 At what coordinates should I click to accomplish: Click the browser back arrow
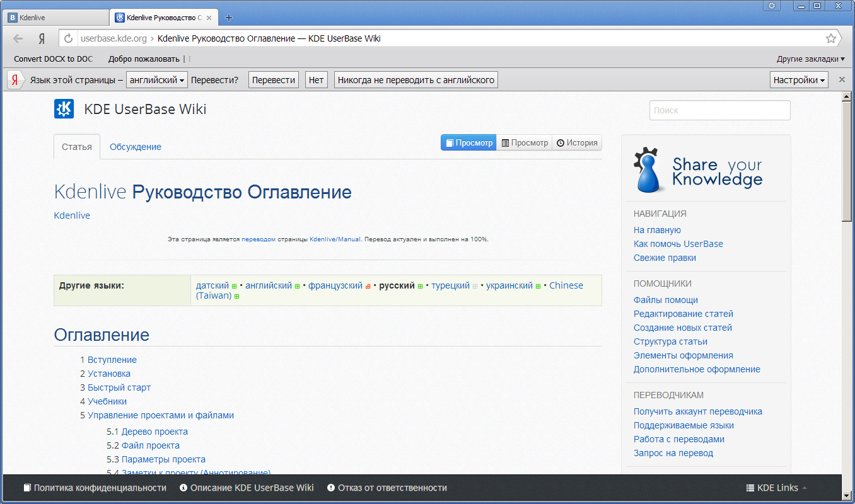18,38
